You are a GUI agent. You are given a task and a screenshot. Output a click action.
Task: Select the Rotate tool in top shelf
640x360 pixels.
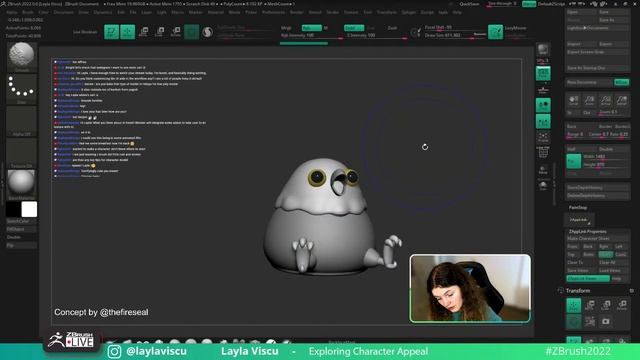point(176,32)
